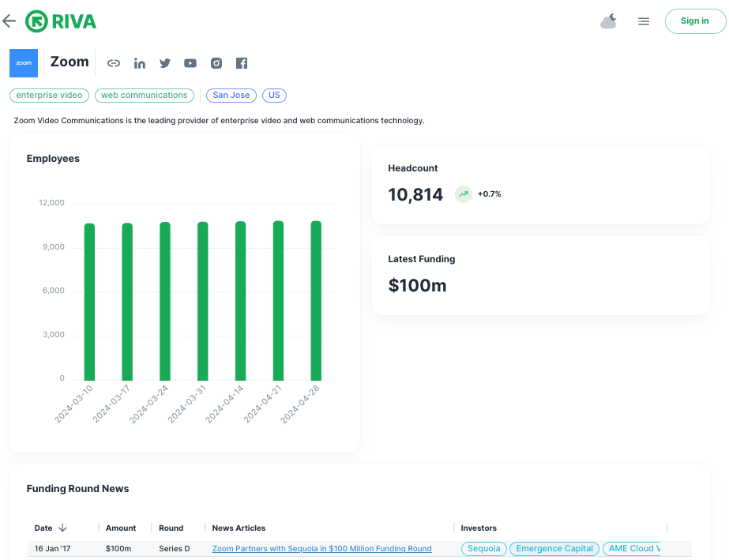Screen dimensions: 729x560
Task: Click the 2024-03-17 employee bar
Action: click(127, 302)
